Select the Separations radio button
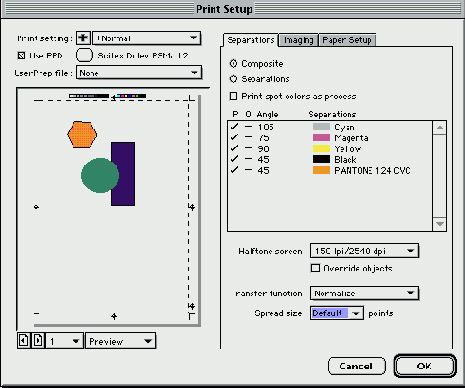The image size is (465, 388). point(233,79)
